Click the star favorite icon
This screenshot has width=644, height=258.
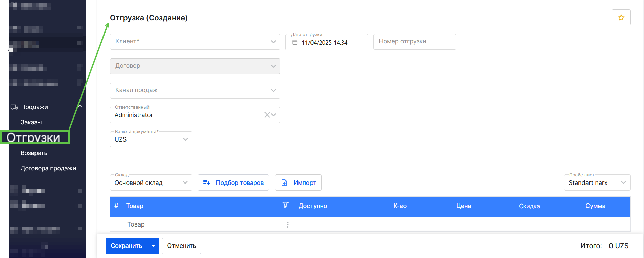coord(621,18)
